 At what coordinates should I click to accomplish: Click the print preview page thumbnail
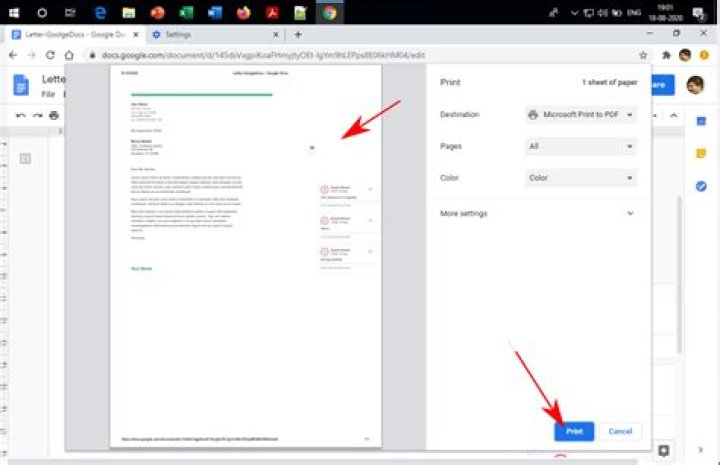pyautogui.click(x=246, y=256)
